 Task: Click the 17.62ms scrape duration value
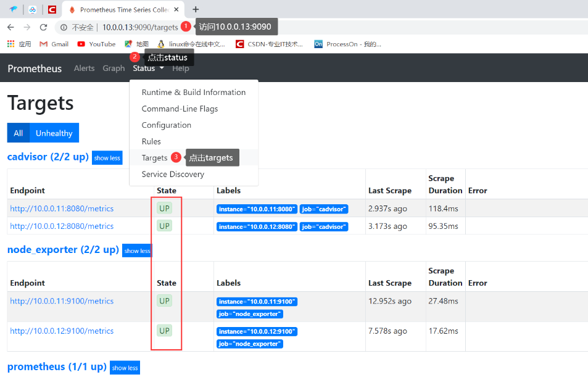click(443, 331)
